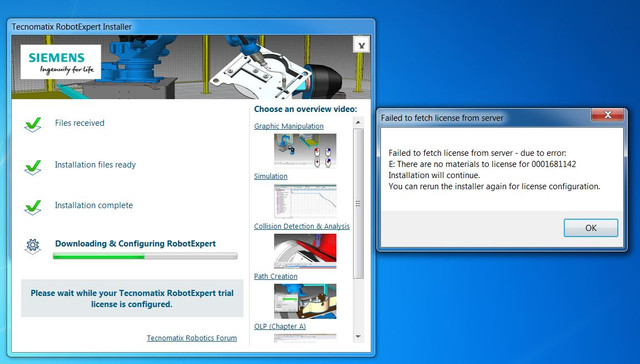This screenshot has width=640, height=364.
Task: Click the video list scroll down arrow
Action: pos(358,337)
